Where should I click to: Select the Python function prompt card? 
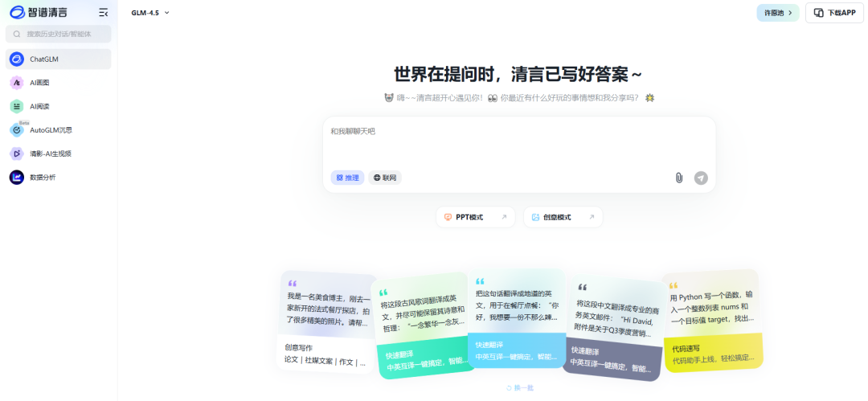click(712, 321)
